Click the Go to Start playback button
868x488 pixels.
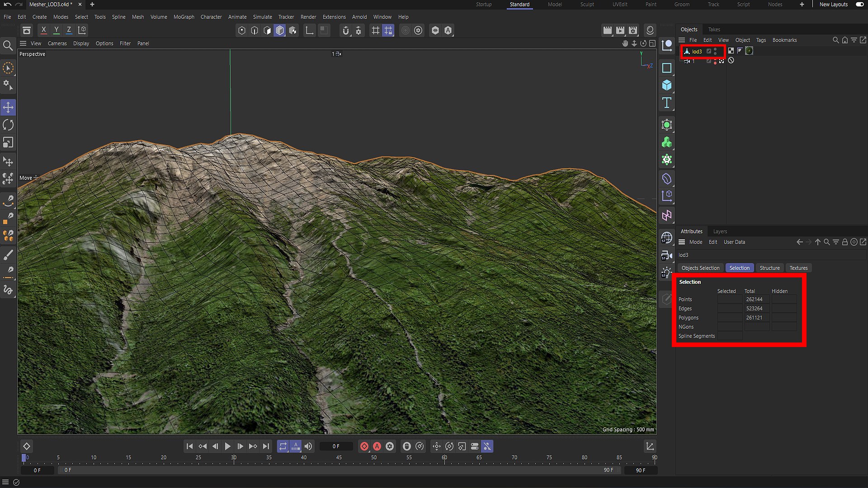tap(190, 446)
